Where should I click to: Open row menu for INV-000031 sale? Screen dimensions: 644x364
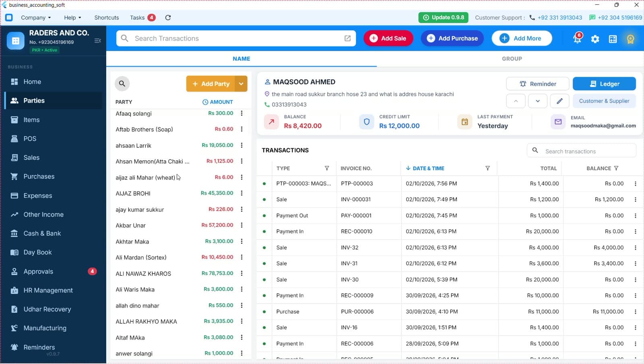(636, 199)
